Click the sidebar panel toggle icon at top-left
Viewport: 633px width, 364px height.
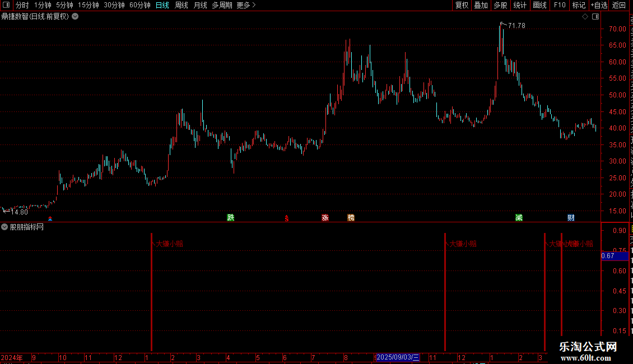(6, 5)
